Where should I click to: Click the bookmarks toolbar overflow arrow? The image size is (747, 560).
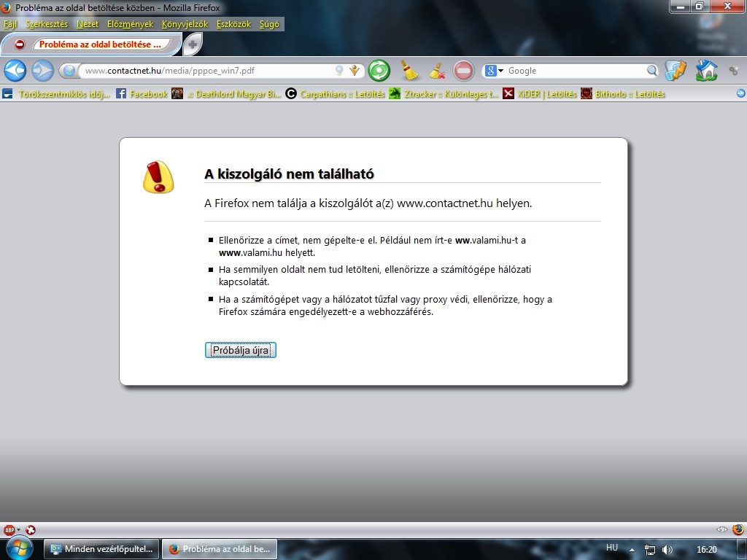[741, 93]
